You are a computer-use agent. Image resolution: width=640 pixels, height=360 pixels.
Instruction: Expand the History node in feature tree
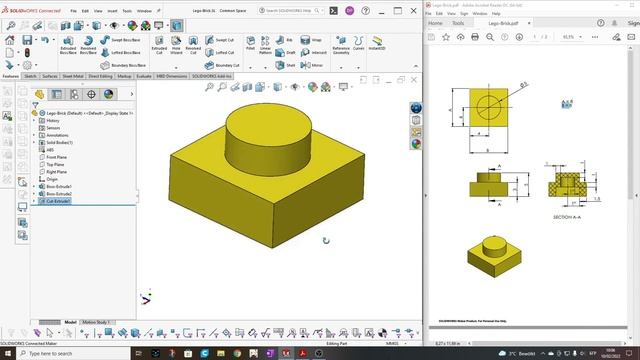tap(34, 121)
